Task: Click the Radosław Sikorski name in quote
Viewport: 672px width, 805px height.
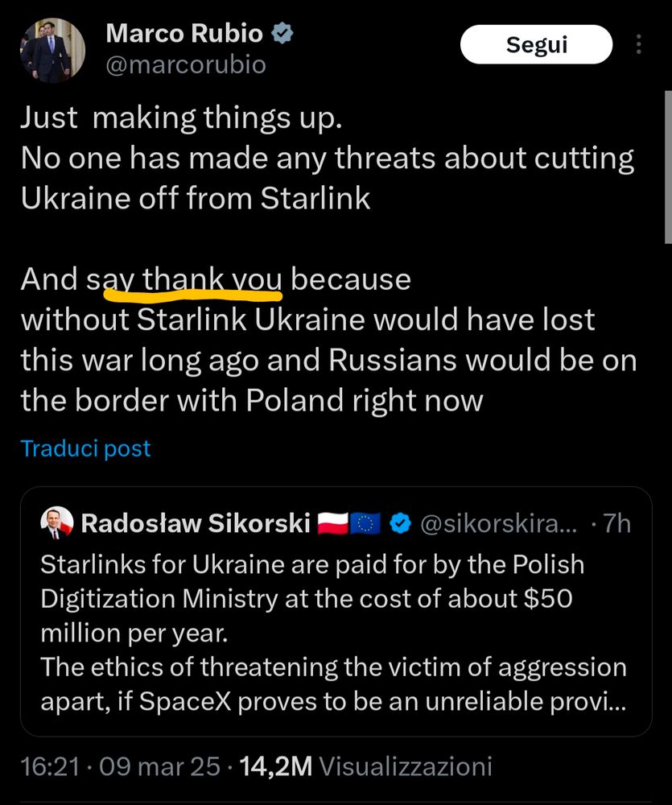Action: click(x=196, y=524)
